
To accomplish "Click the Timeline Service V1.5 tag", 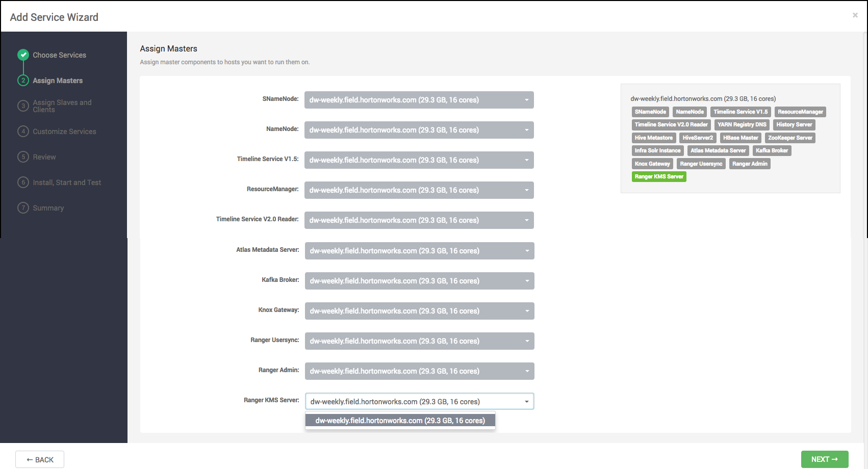I will (x=741, y=112).
